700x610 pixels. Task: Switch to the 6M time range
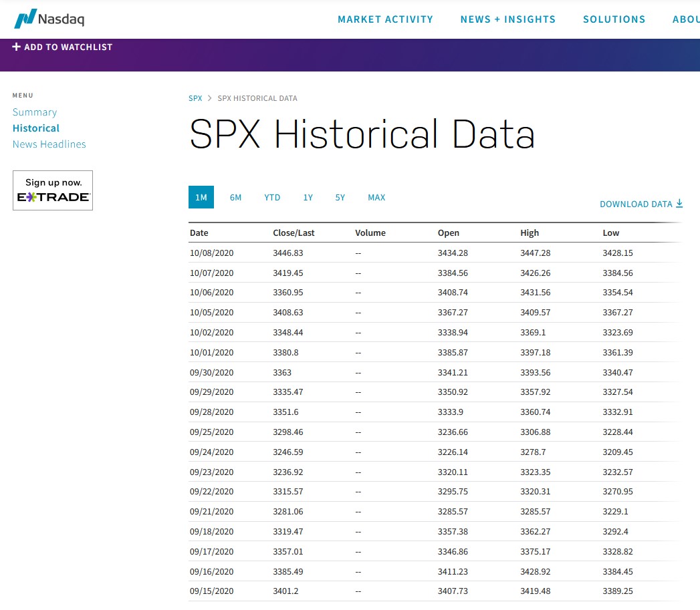point(235,197)
